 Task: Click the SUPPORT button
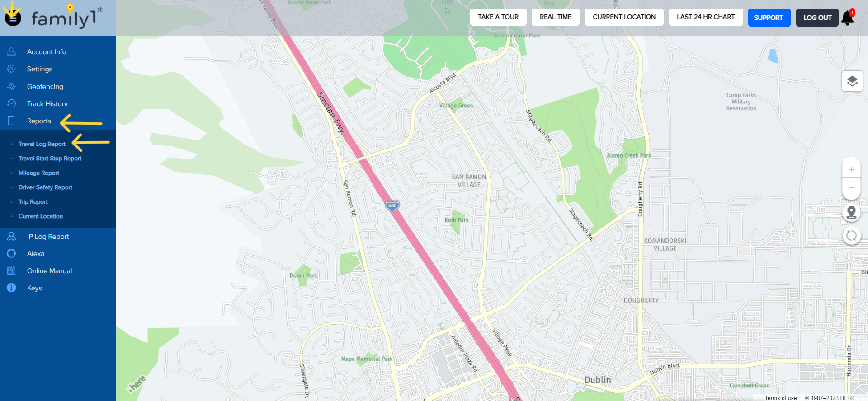(x=769, y=18)
